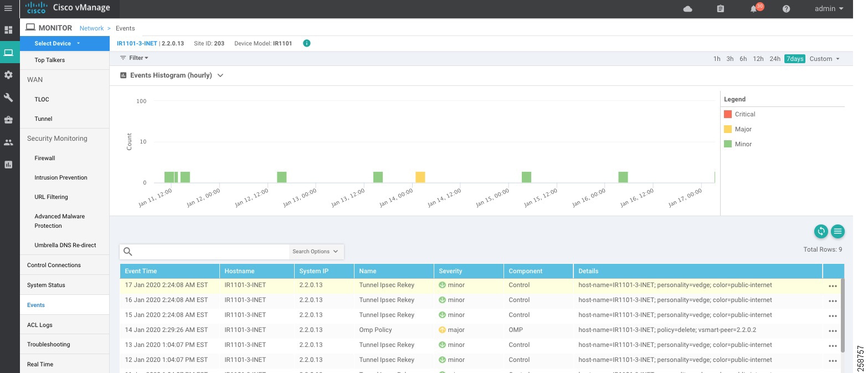Open the hamburger main menu

[8, 8]
